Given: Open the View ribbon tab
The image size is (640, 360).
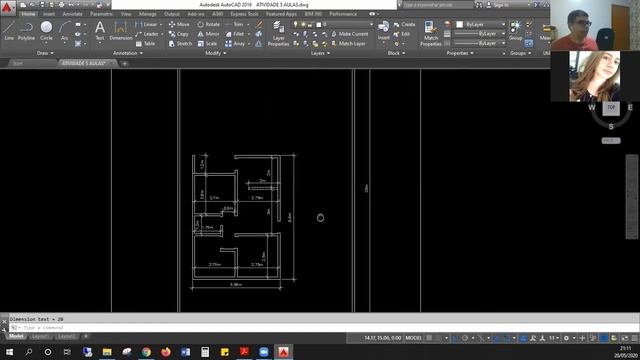Looking at the screenshot, I should coord(126,14).
